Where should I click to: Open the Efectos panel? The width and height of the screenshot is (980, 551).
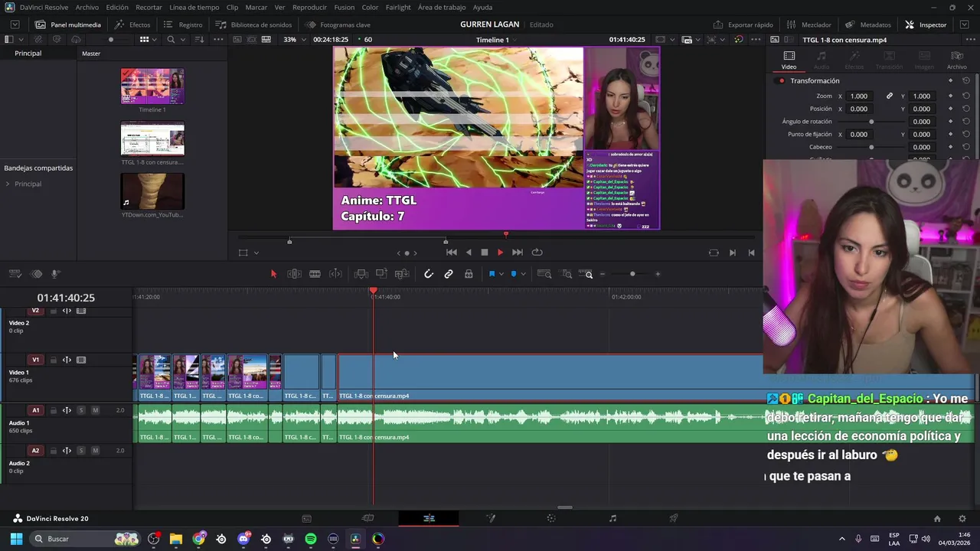click(x=132, y=24)
